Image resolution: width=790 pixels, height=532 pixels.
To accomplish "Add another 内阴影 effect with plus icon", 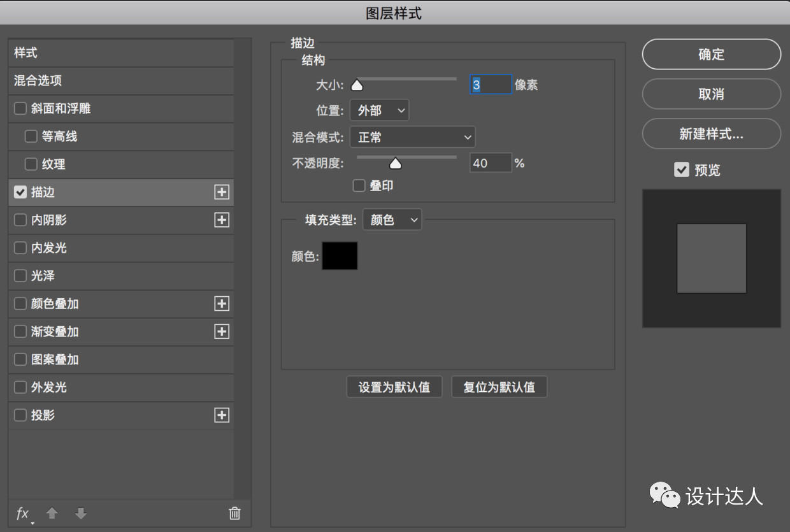I will 222,220.
